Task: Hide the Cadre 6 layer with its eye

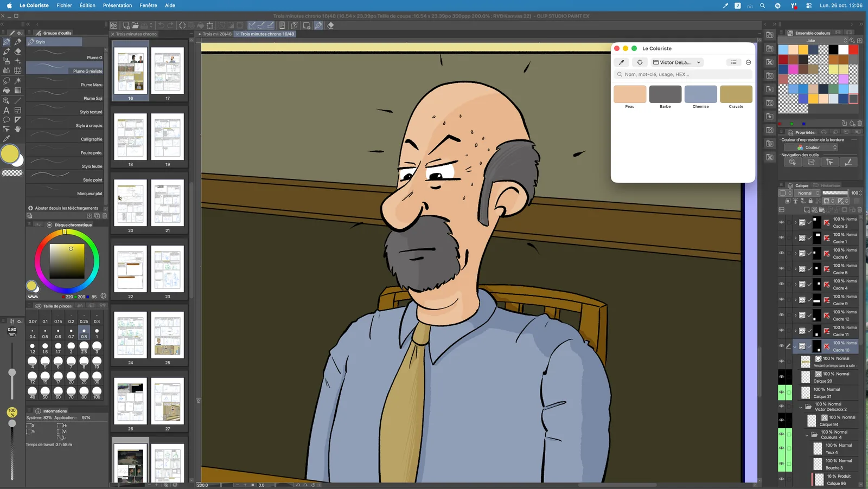Action: click(782, 253)
